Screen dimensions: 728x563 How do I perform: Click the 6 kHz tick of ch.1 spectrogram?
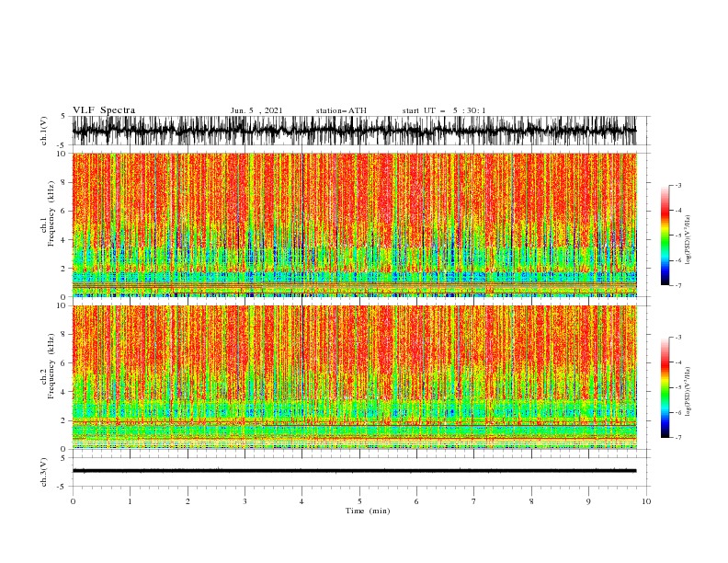coord(64,211)
